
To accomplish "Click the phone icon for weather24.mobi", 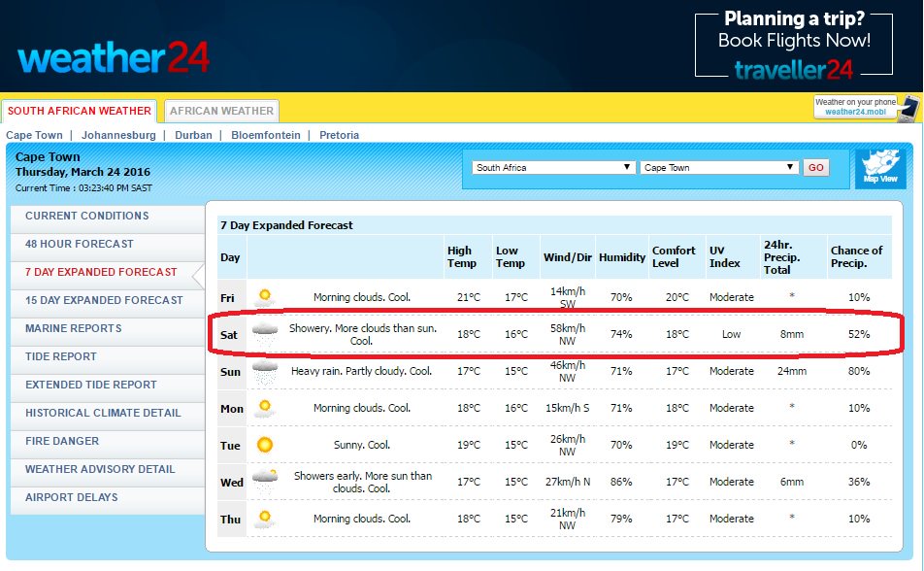I will [908, 109].
